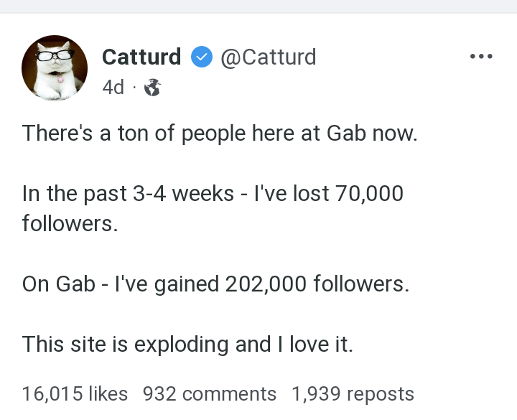Click the blue verified badge
Viewport: 517px width, 420px height.
click(201, 57)
